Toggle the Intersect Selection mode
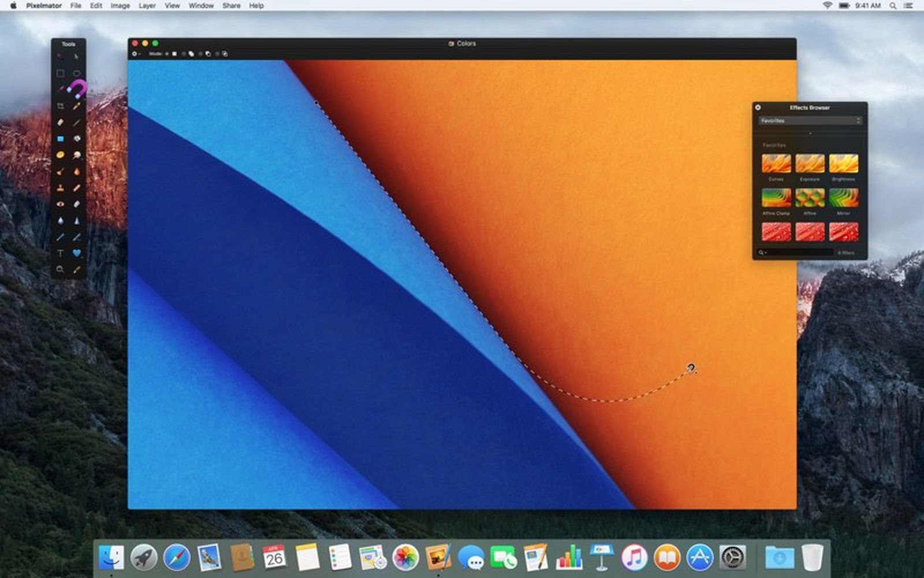Viewport: 924px width, 578px height. click(224, 54)
